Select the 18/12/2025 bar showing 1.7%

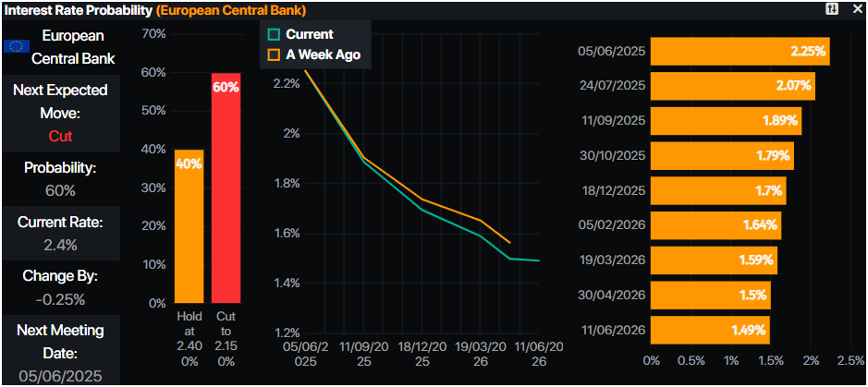(718, 190)
